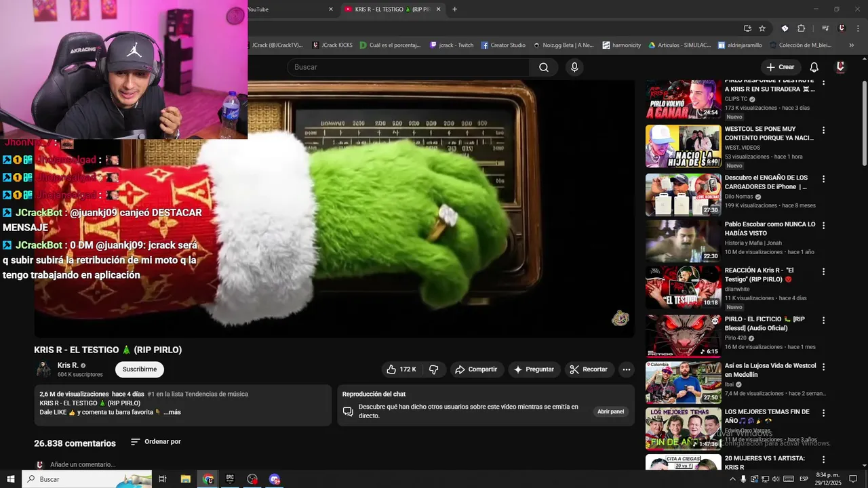Open Kris R. channel avatar
The height and width of the screenshot is (488, 868).
click(x=43, y=369)
